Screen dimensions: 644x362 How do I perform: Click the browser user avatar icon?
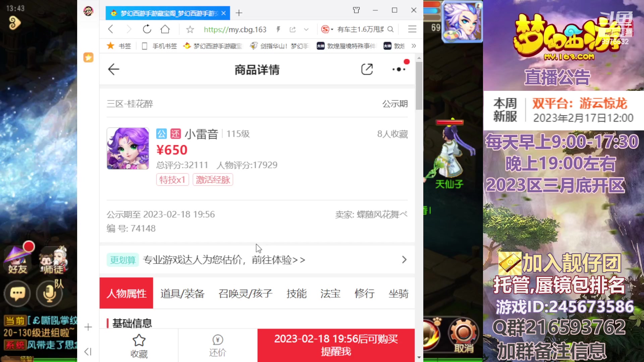[x=88, y=11]
